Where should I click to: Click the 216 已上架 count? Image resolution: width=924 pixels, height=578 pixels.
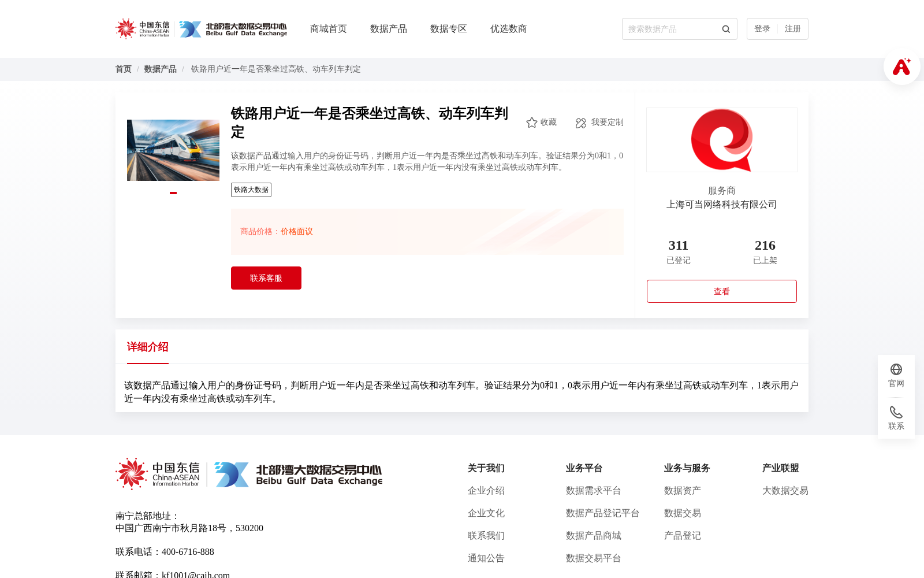[765, 251]
